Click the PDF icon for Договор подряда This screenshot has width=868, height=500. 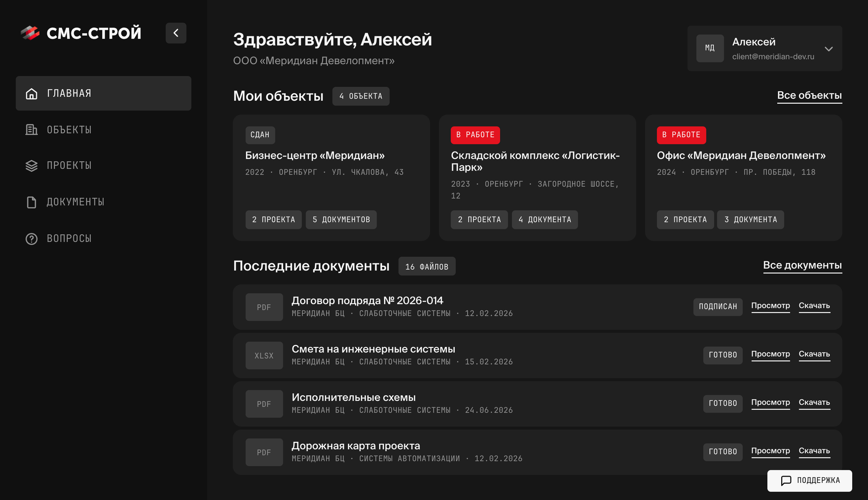coord(264,307)
